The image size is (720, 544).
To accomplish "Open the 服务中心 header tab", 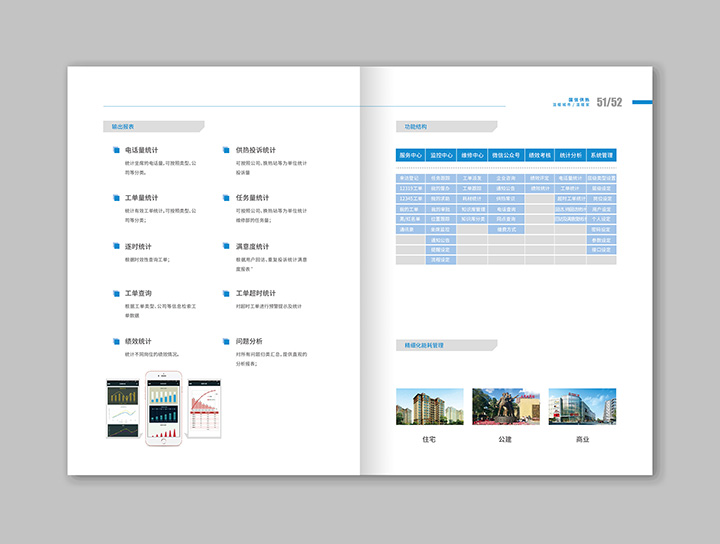I will pos(411,156).
